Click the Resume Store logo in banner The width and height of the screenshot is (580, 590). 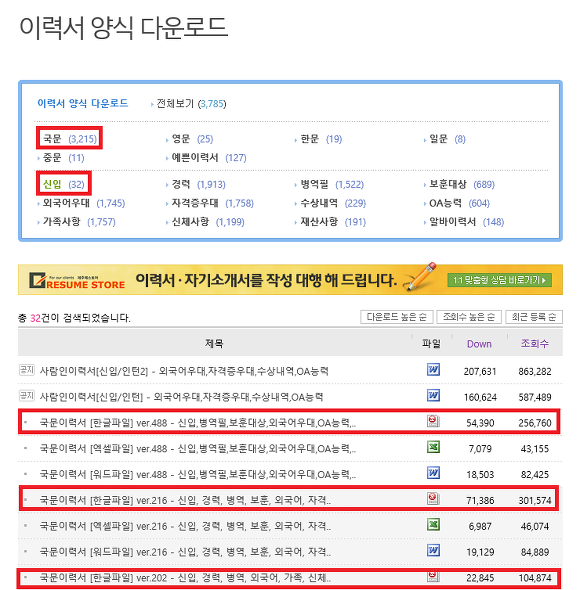[x=77, y=281]
